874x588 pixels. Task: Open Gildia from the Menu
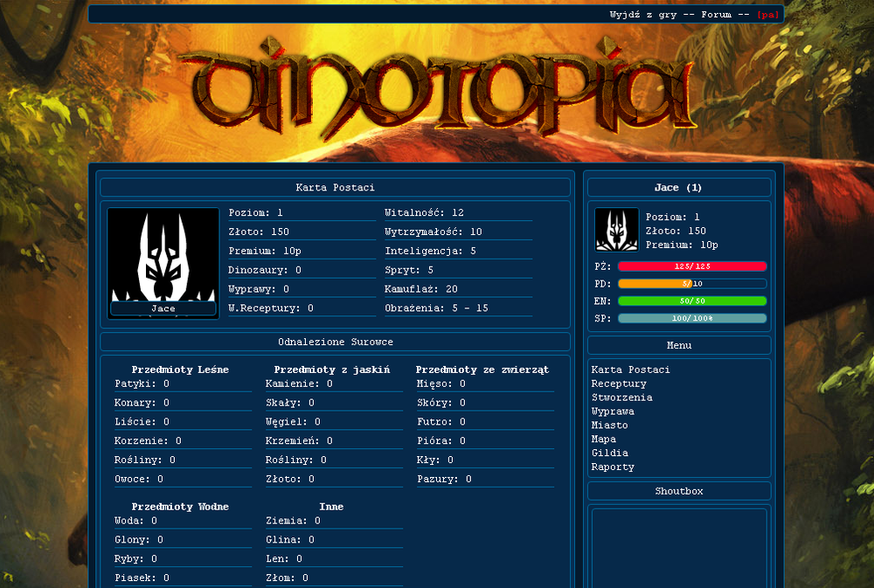tap(610, 453)
